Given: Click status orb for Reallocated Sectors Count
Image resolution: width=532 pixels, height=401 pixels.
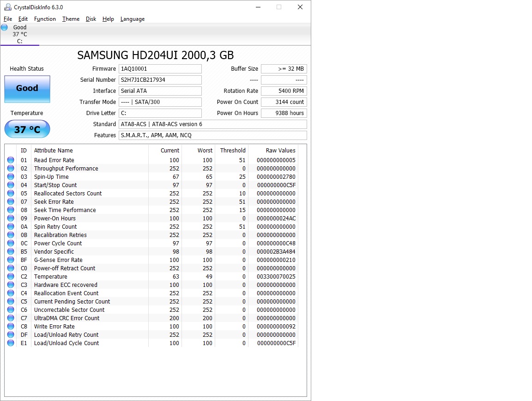Looking at the screenshot, I should coord(11,193).
